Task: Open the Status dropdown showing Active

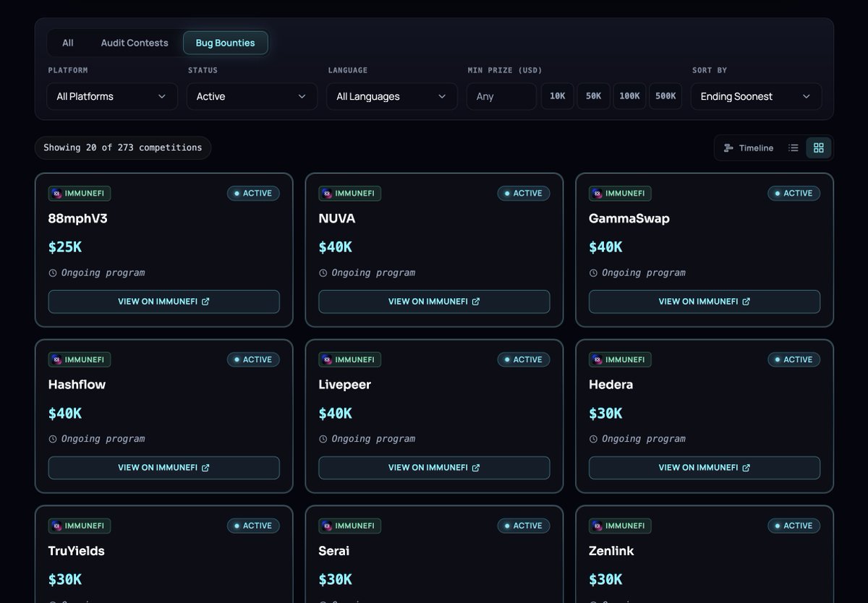Action: [252, 96]
